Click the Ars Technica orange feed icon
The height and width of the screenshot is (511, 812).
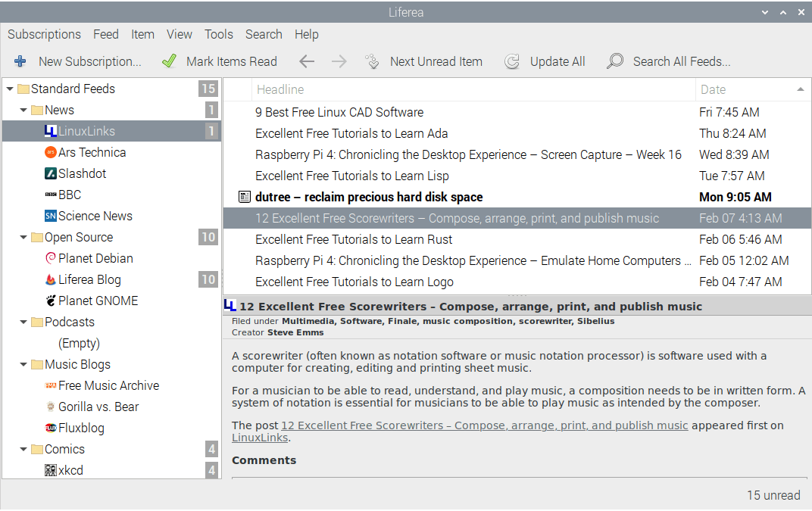50,153
